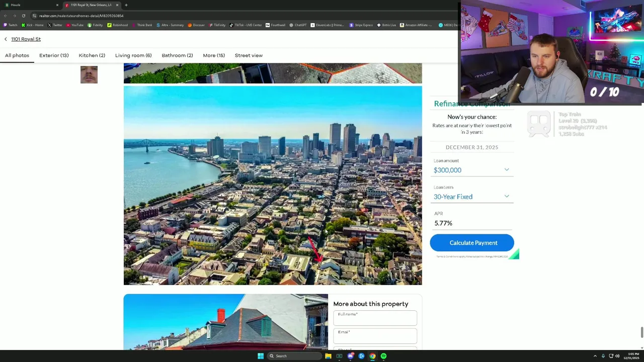Open Spotify from the taskbar
Screen dimensions: 644x362
tap(383, 356)
